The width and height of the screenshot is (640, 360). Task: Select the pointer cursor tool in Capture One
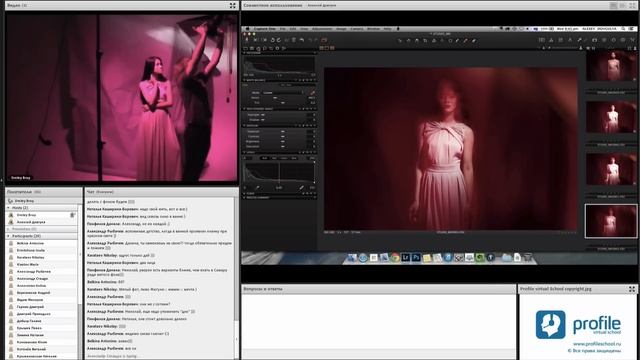tap(400, 40)
